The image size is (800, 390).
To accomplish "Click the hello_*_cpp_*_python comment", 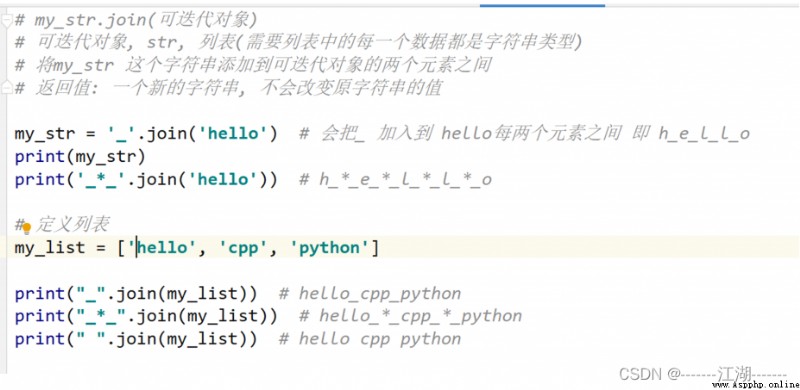I will pos(410,316).
